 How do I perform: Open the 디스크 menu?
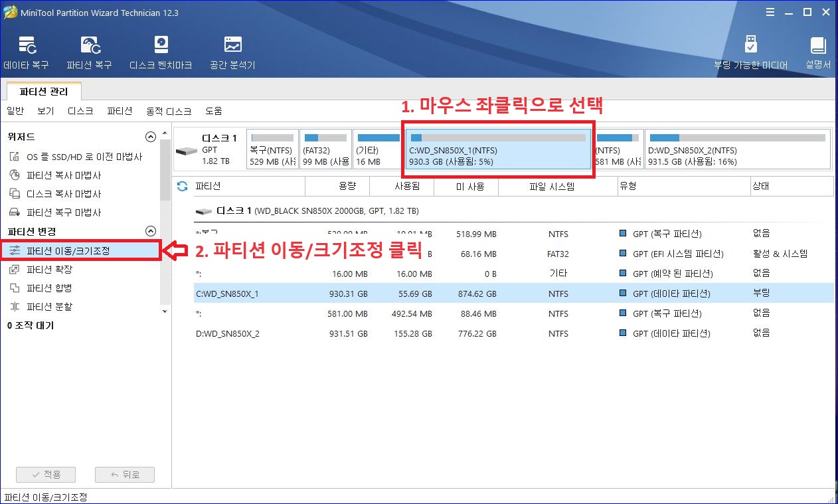point(80,111)
